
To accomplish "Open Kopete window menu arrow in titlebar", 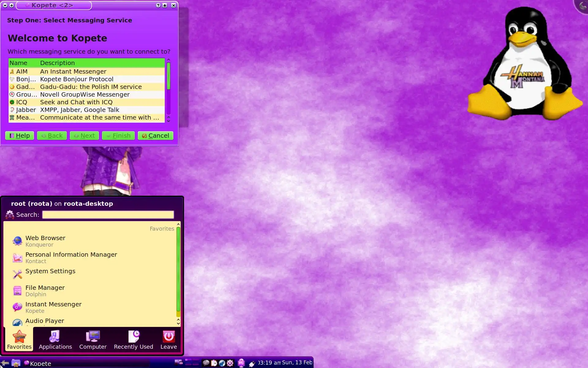I will point(5,6).
